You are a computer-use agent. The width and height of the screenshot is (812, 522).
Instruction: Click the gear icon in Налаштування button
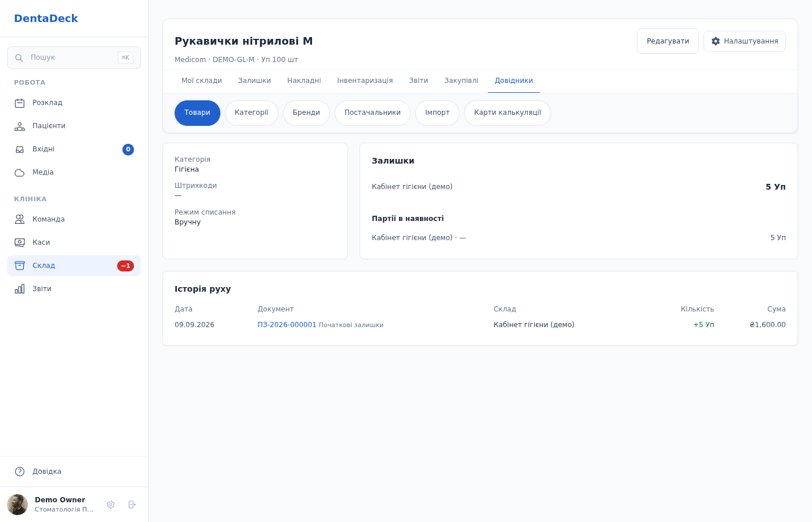[x=716, y=41]
